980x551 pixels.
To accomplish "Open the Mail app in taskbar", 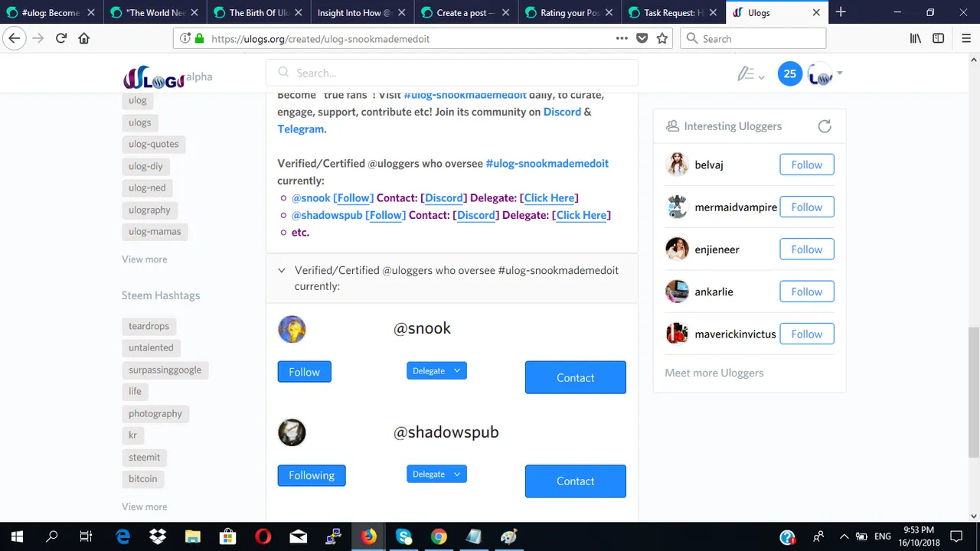I will (298, 536).
